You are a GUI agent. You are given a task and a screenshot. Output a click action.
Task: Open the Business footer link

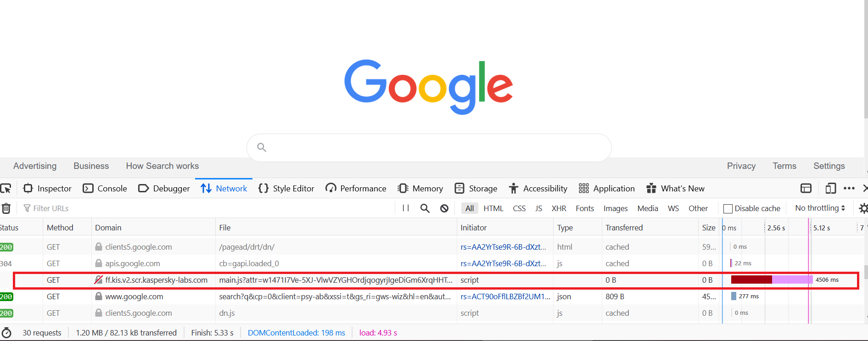coord(91,166)
